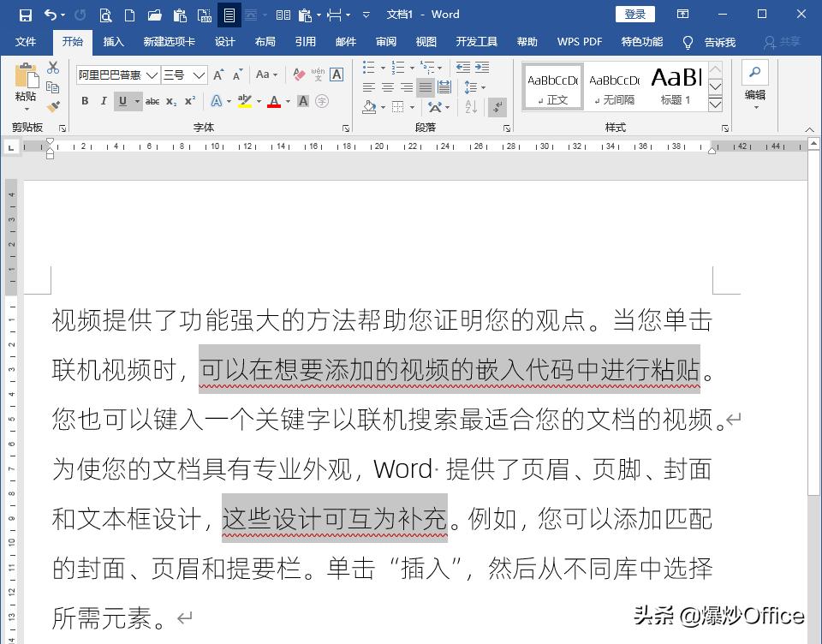Enable center paragraph alignment
The image size is (822, 644).
pyautogui.click(x=387, y=86)
